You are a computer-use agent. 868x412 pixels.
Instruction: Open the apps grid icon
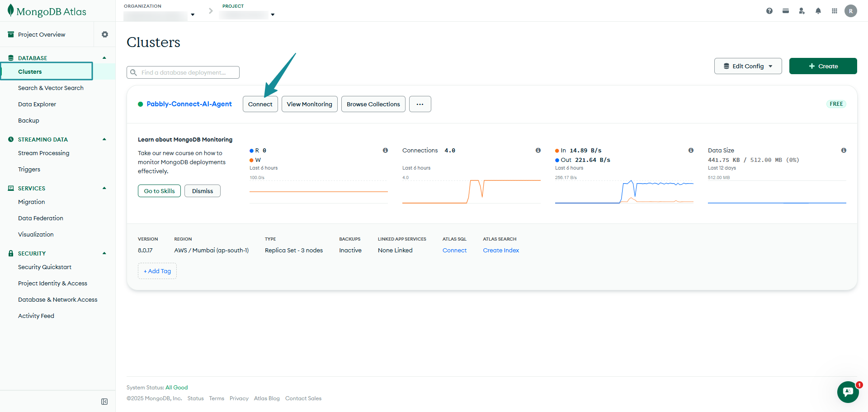834,11
